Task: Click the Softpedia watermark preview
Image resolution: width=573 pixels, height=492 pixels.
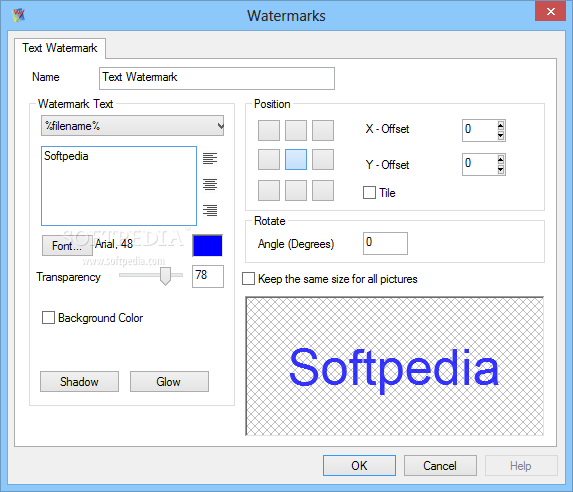Action: [x=394, y=366]
